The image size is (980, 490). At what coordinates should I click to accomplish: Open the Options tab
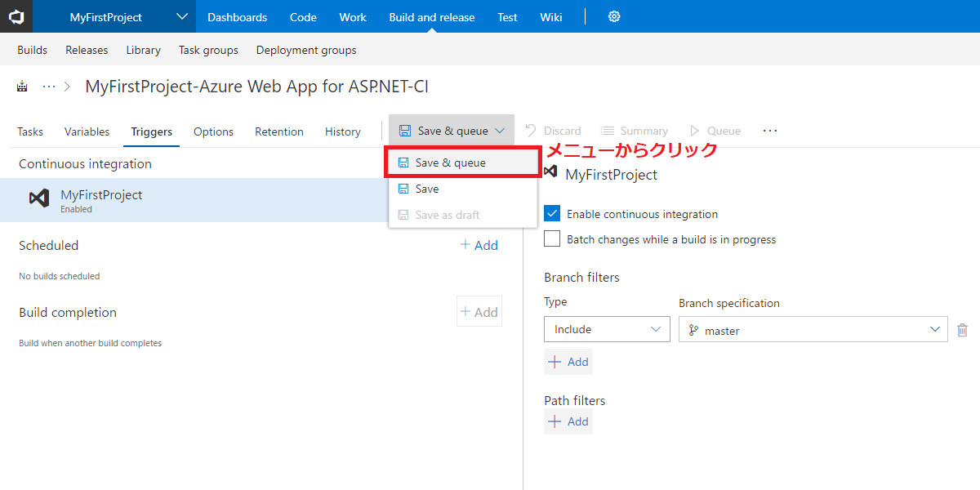[x=213, y=131]
